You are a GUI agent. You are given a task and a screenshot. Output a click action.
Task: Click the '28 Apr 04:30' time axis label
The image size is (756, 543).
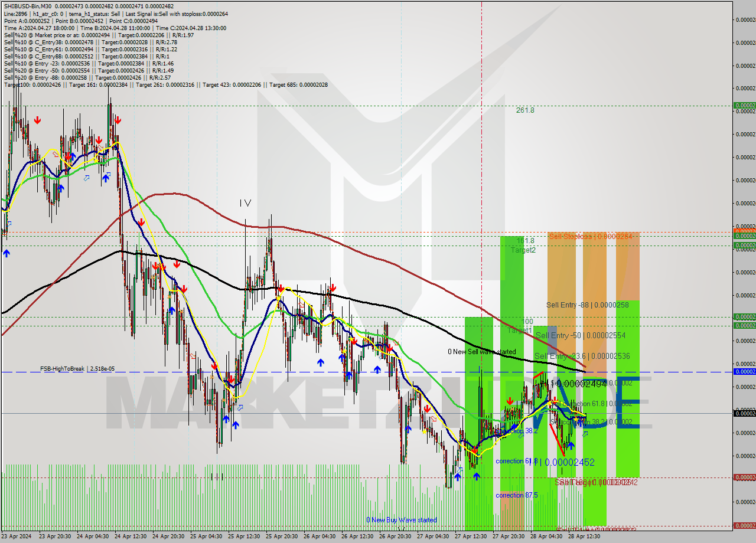pyautogui.click(x=546, y=537)
